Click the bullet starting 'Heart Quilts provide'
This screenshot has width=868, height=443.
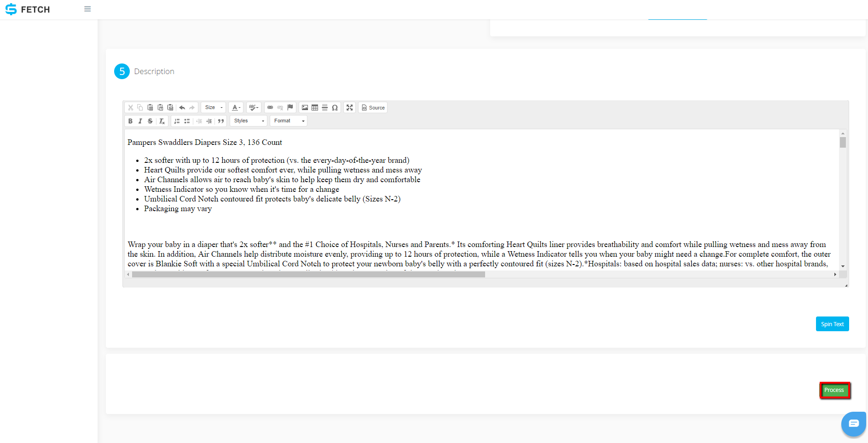tap(283, 170)
